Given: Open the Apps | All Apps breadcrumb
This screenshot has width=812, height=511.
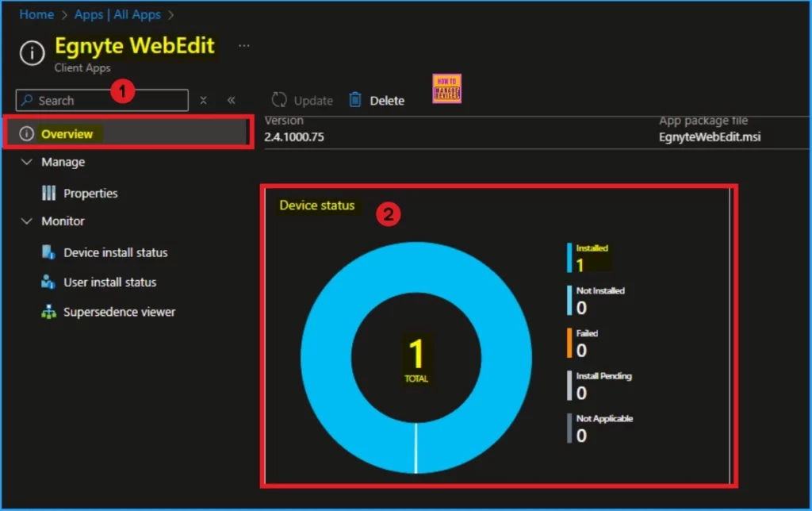Looking at the screenshot, I should (117, 14).
